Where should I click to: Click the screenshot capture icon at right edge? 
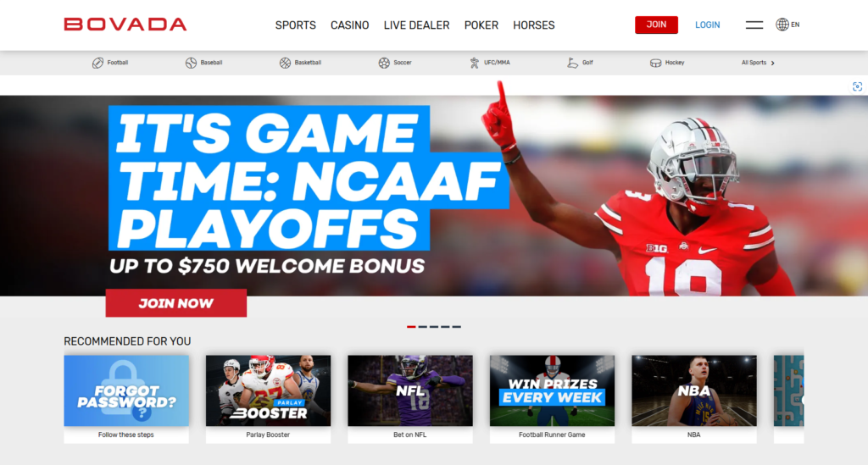point(858,86)
